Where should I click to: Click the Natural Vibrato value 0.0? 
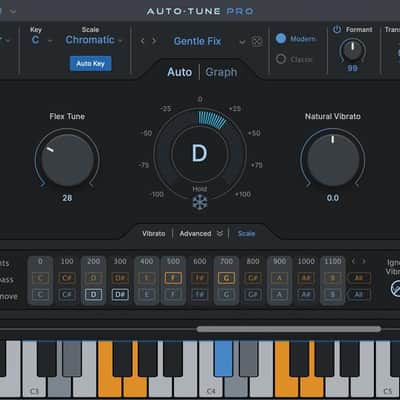[333, 198]
